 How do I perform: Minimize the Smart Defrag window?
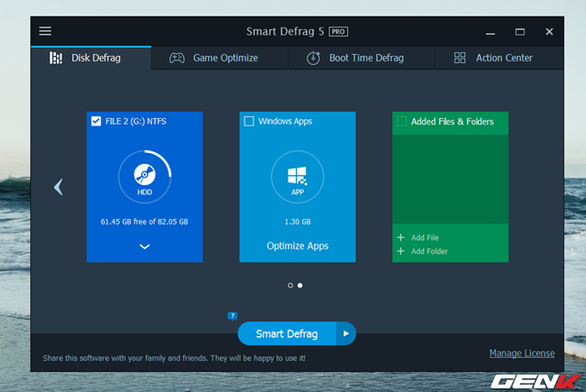[491, 32]
